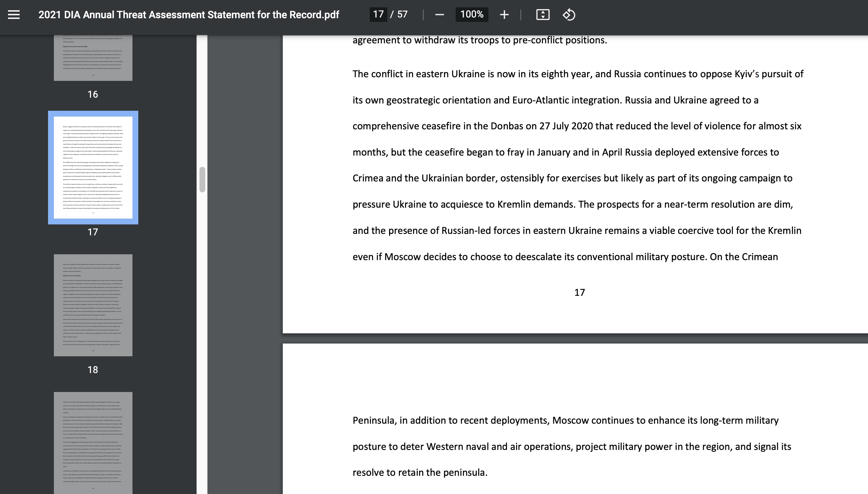Image resolution: width=868 pixels, height=494 pixels.
Task: Toggle the sidebar hamburger menu
Action: tap(14, 15)
